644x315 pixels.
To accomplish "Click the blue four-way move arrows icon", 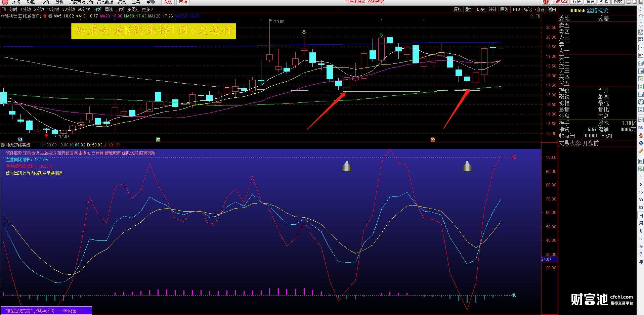I will [641, 143].
